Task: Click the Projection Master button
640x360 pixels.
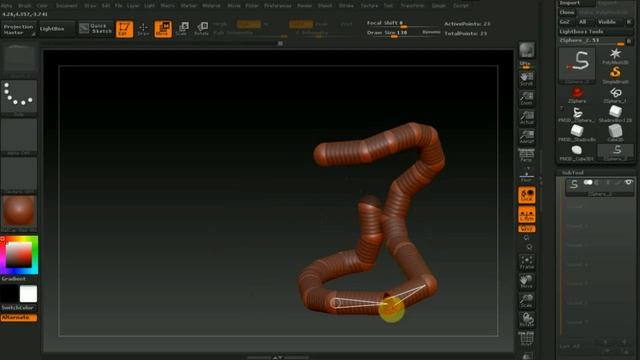Action: point(18,29)
